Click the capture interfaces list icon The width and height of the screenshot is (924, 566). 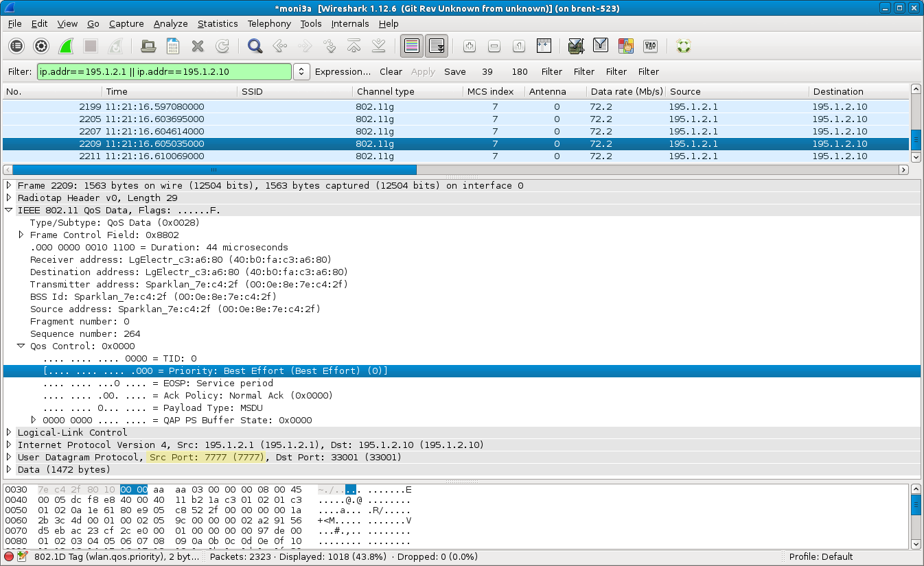[16, 47]
